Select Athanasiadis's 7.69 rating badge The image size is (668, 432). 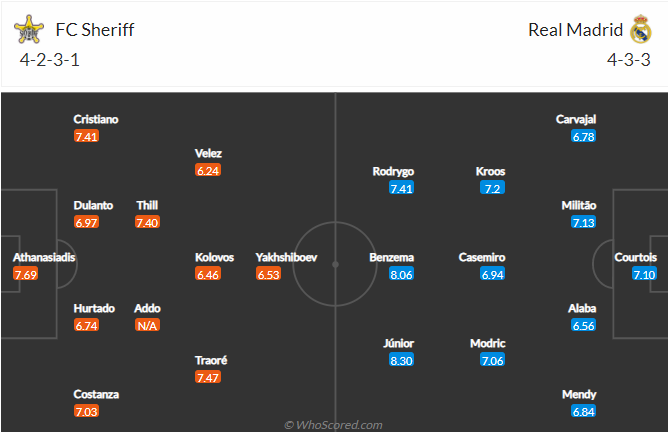point(26,274)
